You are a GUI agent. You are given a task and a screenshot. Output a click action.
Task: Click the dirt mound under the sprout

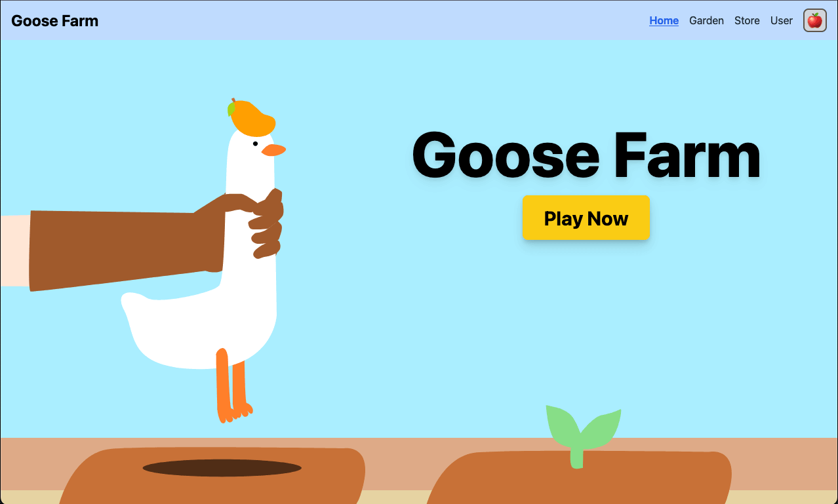[x=580, y=478]
